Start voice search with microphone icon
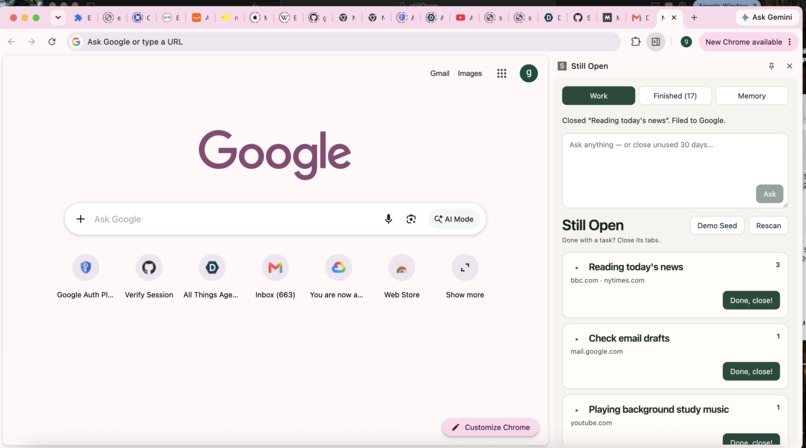806x448 pixels. coord(389,219)
